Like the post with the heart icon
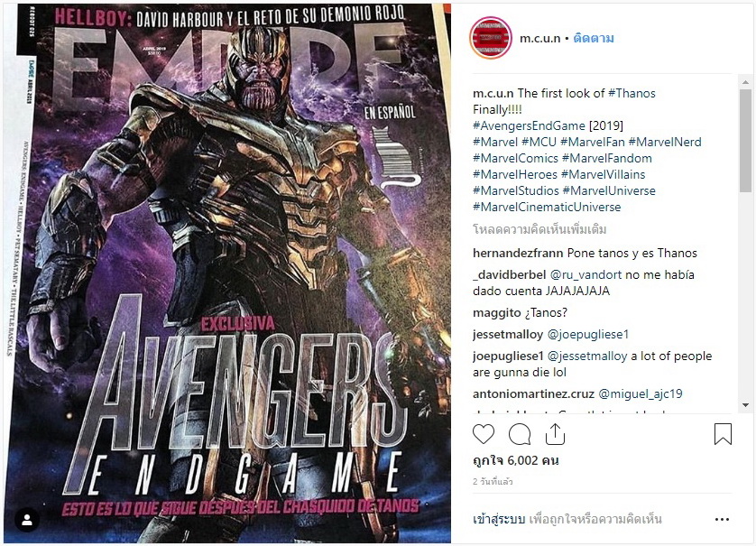The image size is (756, 546). click(484, 434)
